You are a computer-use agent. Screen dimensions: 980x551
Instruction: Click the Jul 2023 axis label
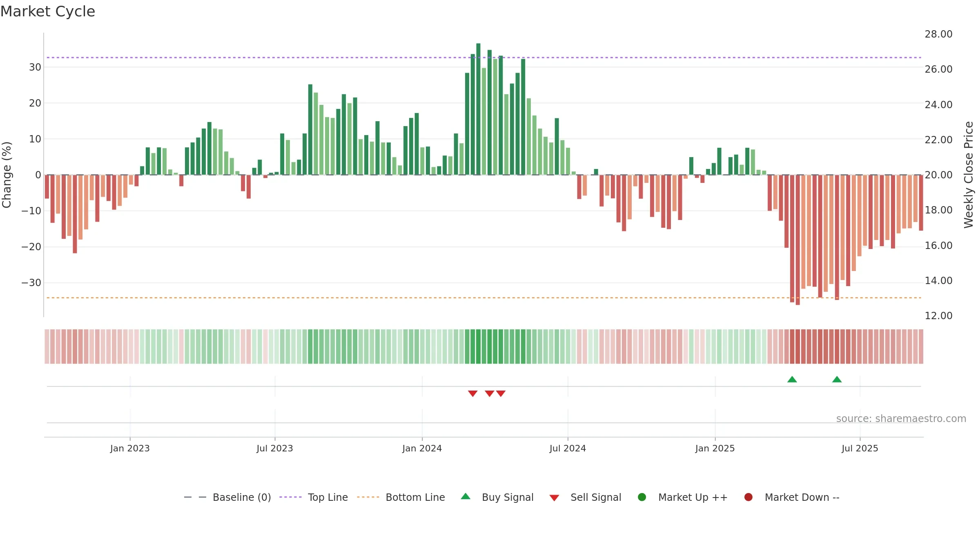pyautogui.click(x=275, y=448)
